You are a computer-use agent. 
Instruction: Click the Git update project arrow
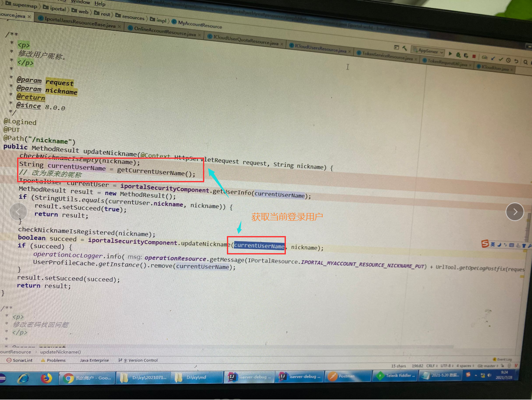494,58
